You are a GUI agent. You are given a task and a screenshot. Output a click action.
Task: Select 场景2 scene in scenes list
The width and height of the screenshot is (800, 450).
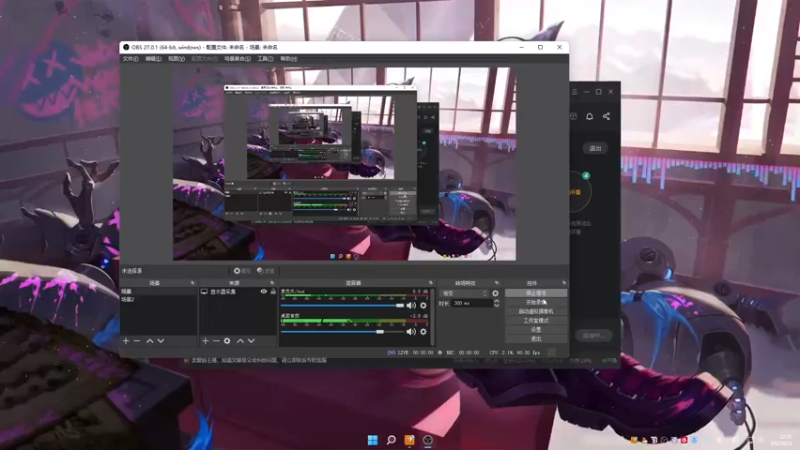point(159,299)
